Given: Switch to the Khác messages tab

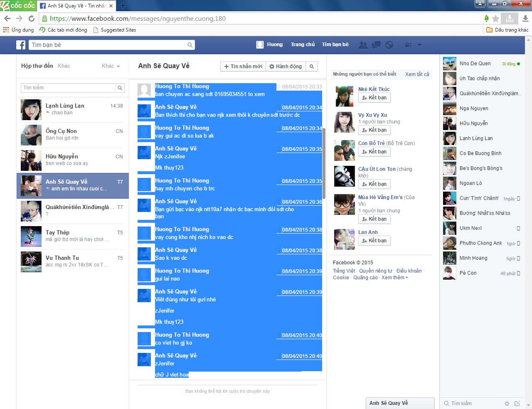Looking at the screenshot, I should click(64, 66).
